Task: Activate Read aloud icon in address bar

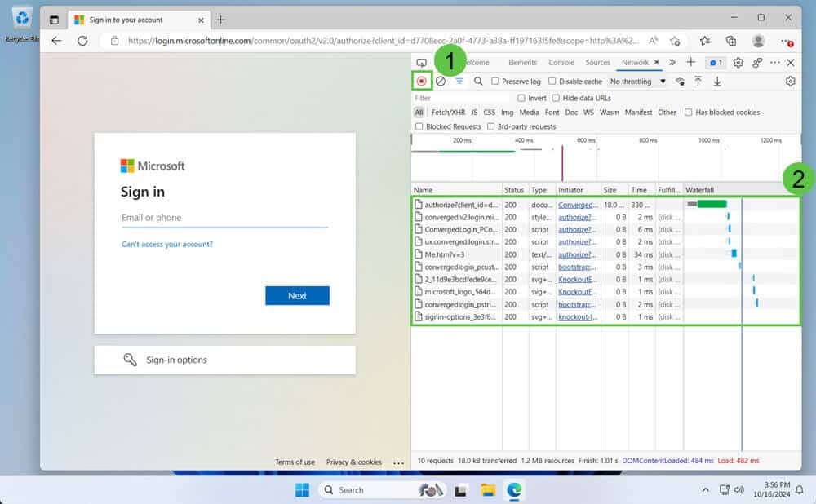Action: pos(653,41)
